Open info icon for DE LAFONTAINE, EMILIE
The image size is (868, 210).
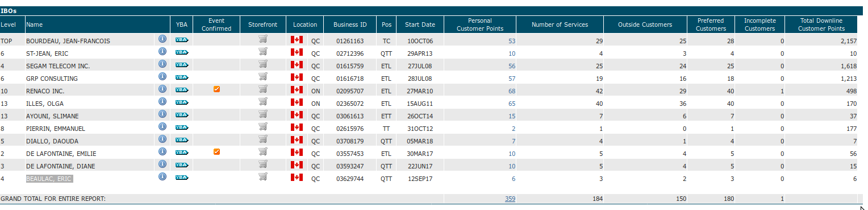[x=162, y=152]
